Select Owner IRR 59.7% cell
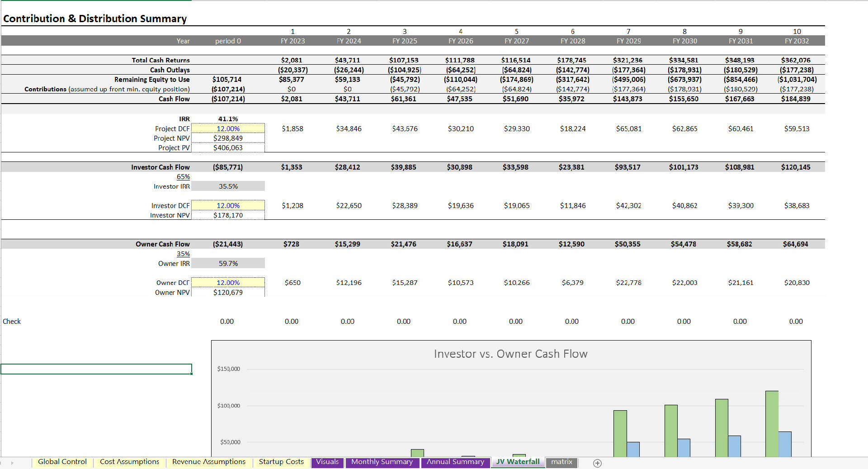Image resolution: width=868 pixels, height=469 pixels. pos(228,264)
